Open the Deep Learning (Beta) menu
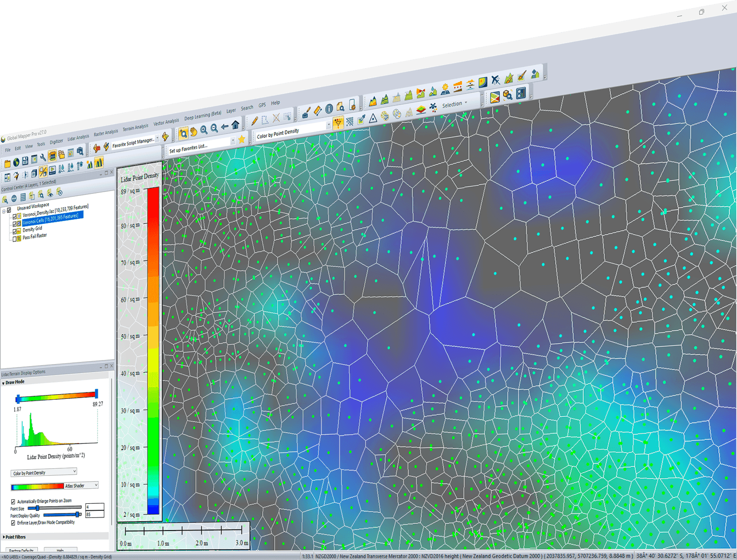This screenshot has height=560, width=737. 203,116
